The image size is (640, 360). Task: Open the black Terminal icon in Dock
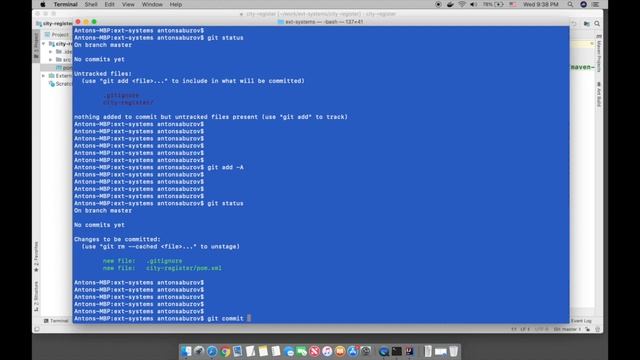pos(396,351)
